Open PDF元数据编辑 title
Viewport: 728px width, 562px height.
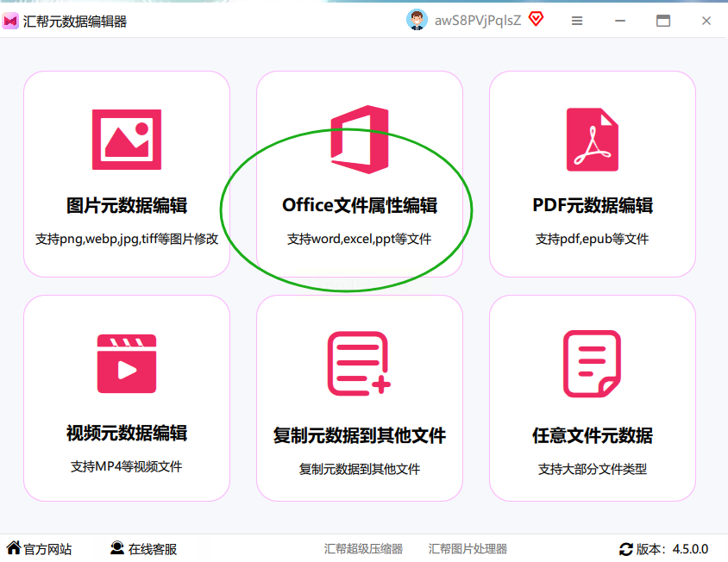(593, 205)
